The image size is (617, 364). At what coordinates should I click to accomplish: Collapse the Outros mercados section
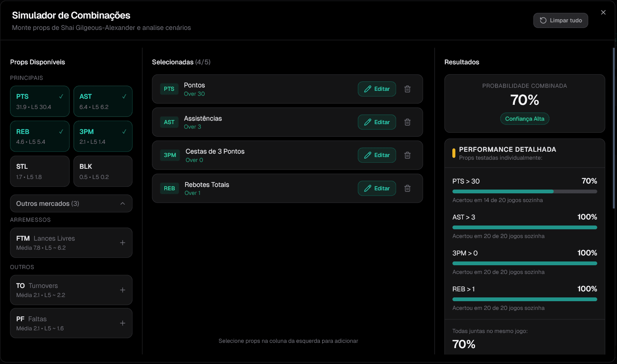click(x=71, y=204)
